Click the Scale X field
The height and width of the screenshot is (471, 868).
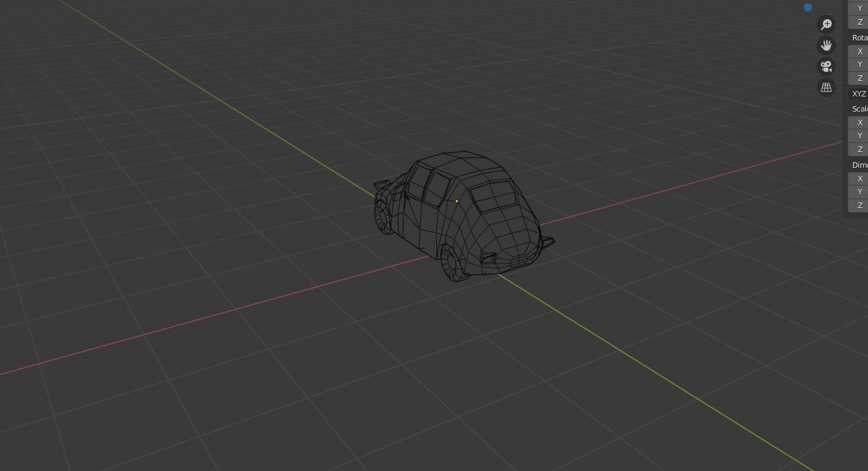[858, 123]
